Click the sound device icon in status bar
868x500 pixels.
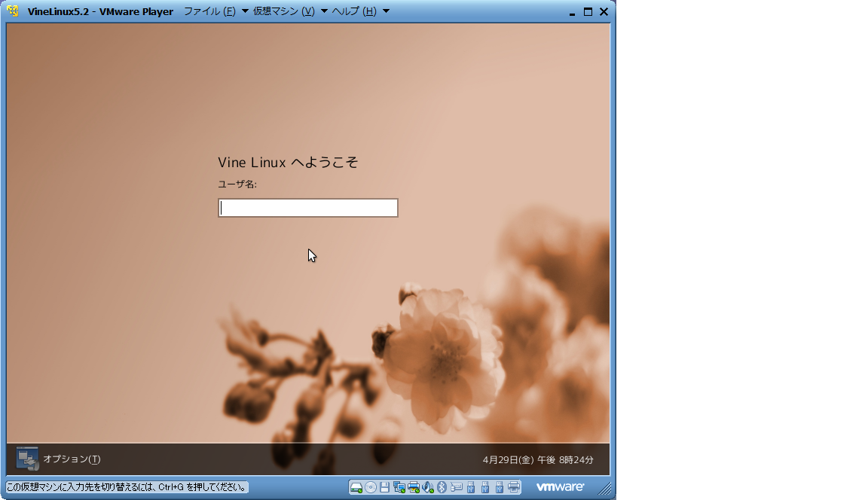(x=428, y=487)
